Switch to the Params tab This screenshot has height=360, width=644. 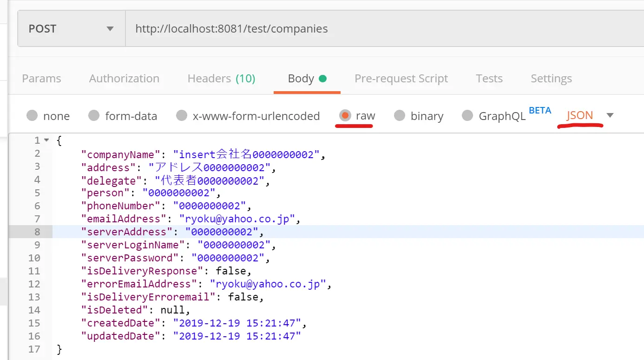pyautogui.click(x=41, y=79)
